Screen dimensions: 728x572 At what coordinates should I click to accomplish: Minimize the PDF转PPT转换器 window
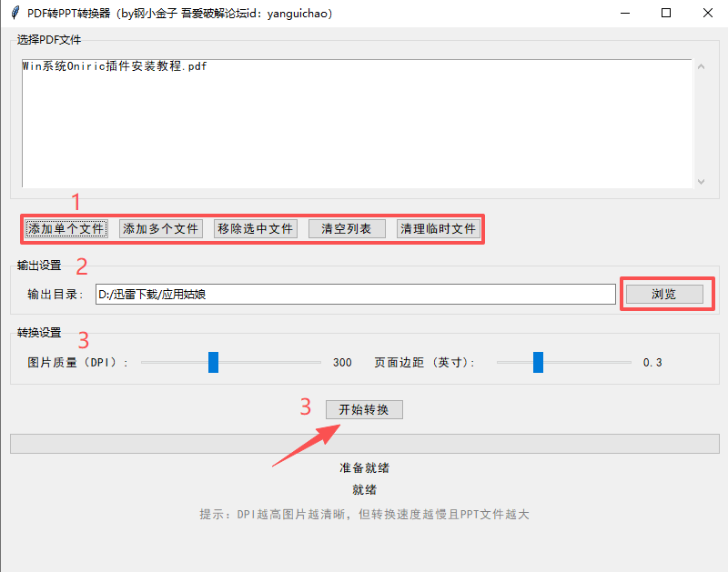click(x=623, y=14)
